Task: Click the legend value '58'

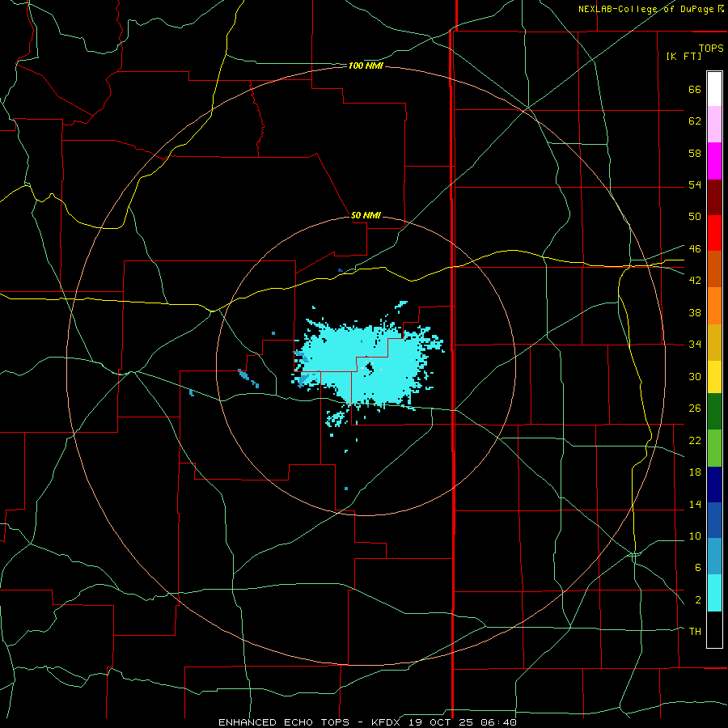Action: (x=695, y=153)
